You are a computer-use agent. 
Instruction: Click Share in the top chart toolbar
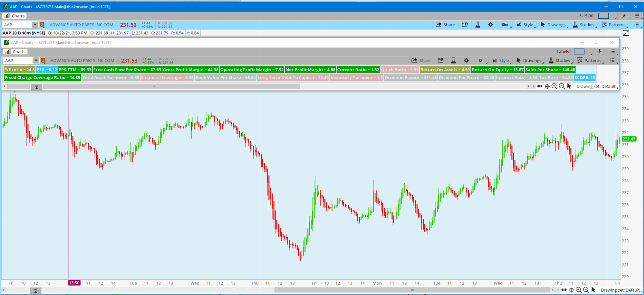[445, 25]
